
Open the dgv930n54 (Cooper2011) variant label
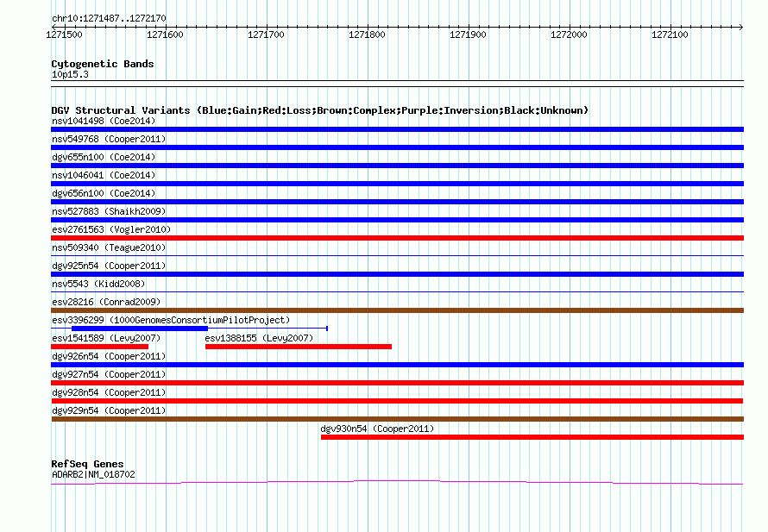[377, 429]
